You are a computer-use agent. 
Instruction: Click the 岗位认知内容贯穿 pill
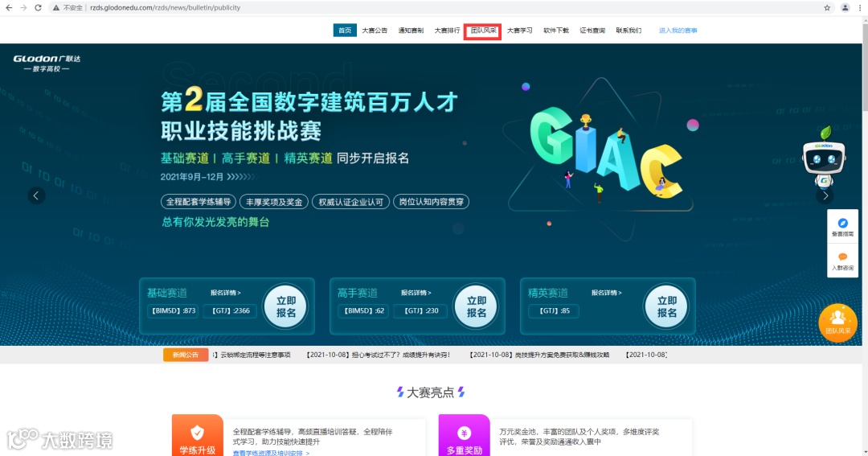coord(432,202)
